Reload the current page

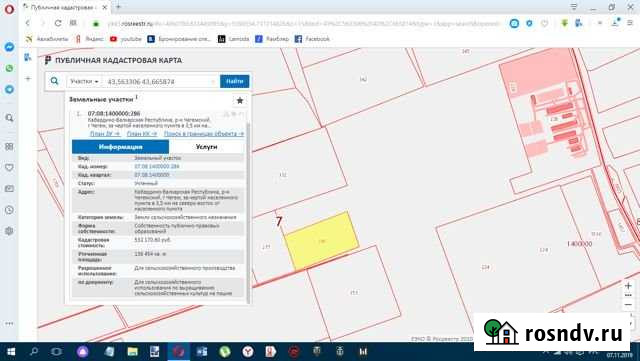58,23
